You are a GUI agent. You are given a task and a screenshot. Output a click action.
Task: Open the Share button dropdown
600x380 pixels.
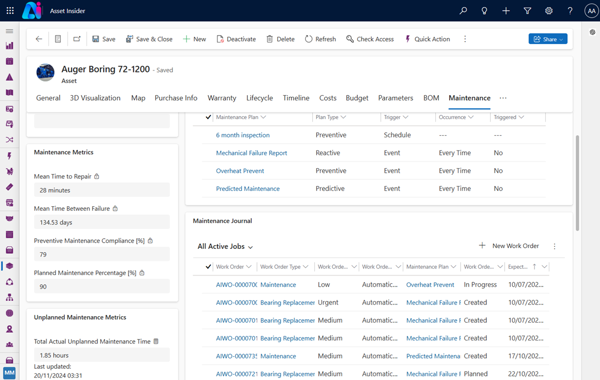pyautogui.click(x=548, y=39)
